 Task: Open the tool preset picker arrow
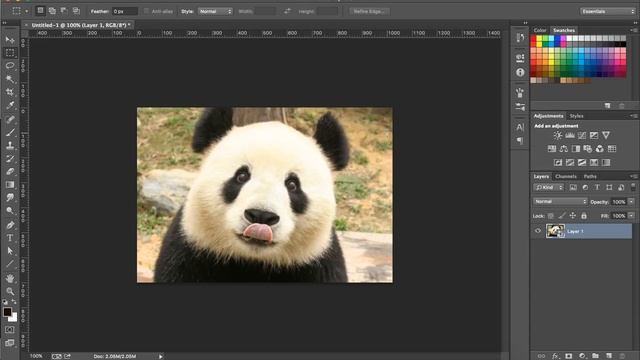[27, 11]
